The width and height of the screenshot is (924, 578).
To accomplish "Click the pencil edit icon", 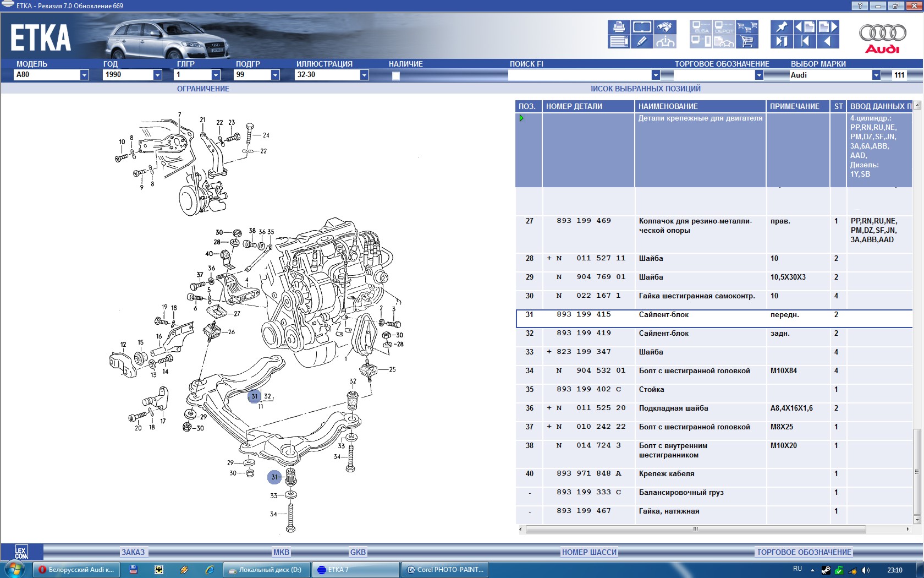I will coord(642,41).
